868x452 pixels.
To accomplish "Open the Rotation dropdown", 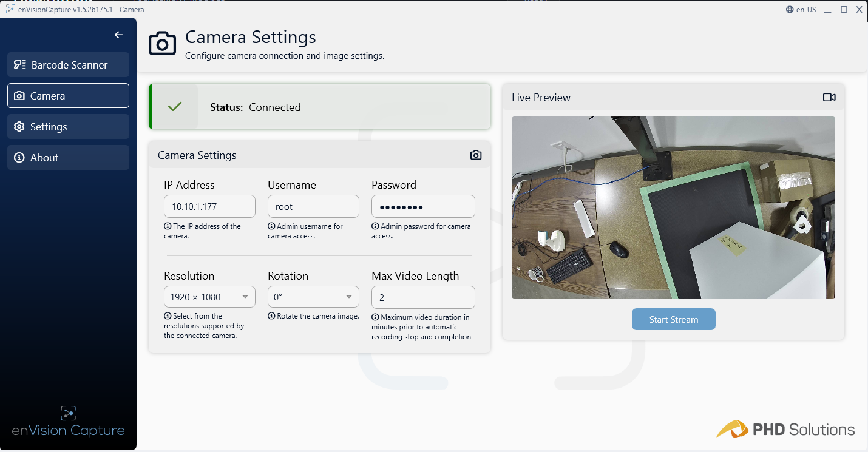I will pyautogui.click(x=313, y=297).
